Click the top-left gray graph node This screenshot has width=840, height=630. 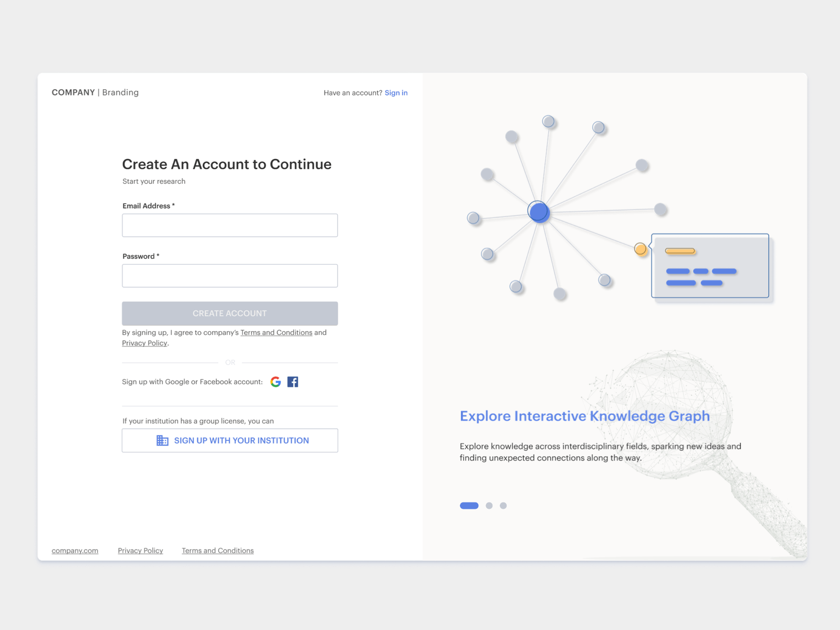click(x=511, y=135)
